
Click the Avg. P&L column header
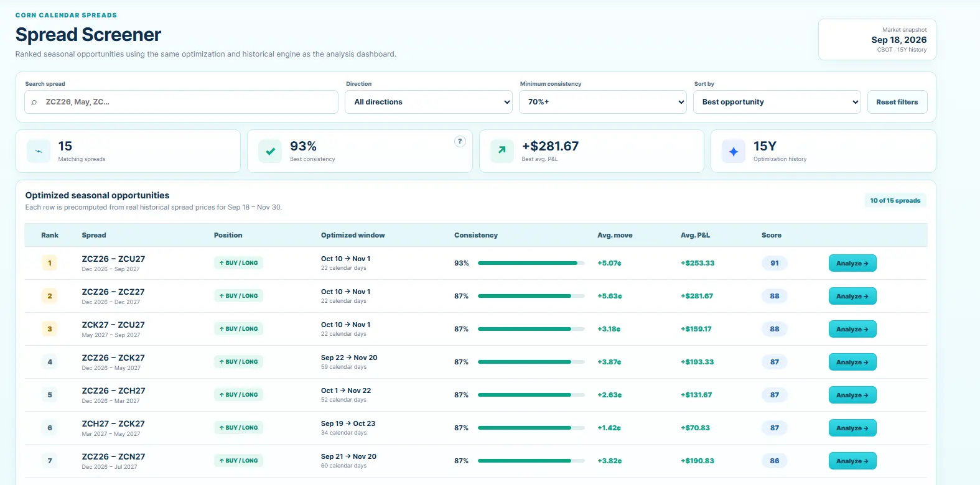[695, 235]
